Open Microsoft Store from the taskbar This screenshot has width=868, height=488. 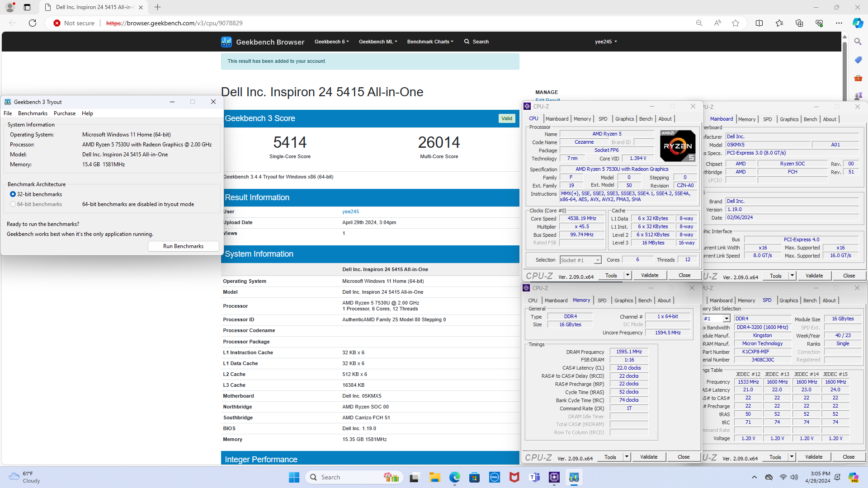tap(474, 477)
